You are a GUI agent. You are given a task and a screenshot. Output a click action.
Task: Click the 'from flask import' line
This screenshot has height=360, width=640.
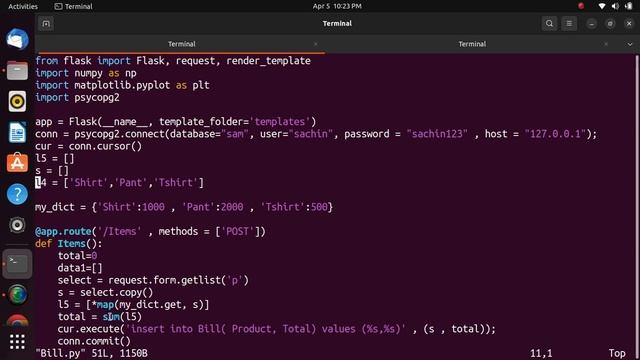173,61
